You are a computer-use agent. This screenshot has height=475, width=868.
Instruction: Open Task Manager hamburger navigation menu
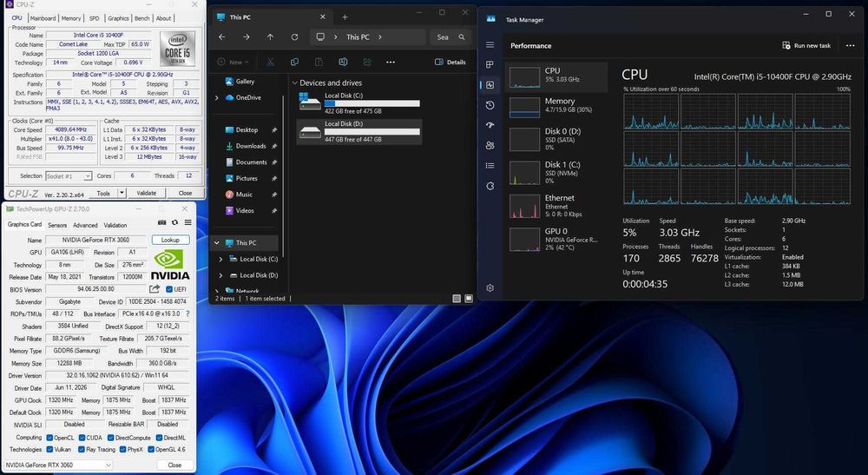(x=490, y=44)
